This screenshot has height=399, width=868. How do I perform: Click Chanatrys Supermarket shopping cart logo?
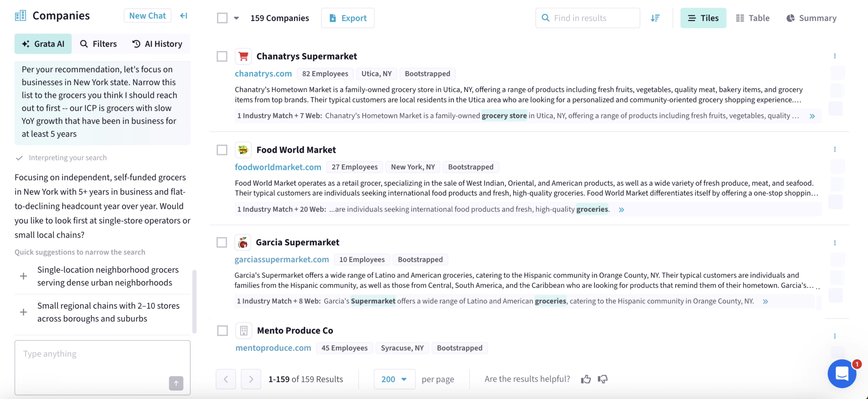pyautogui.click(x=243, y=56)
